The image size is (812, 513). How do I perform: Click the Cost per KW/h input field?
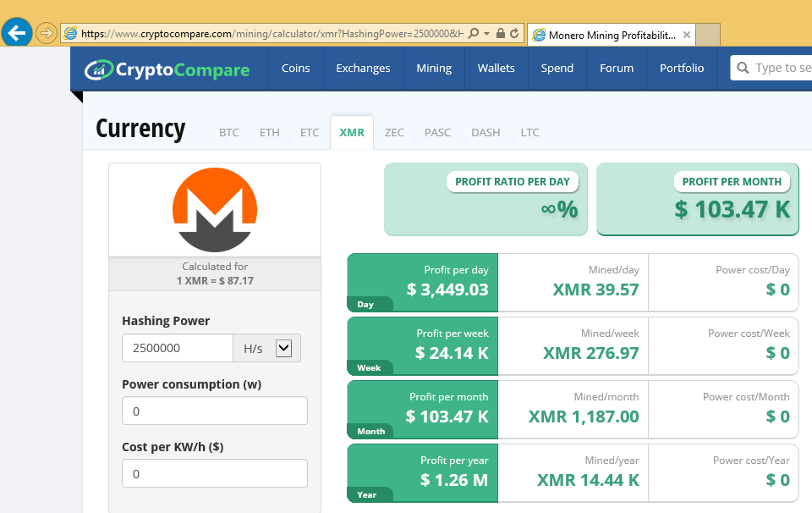point(215,473)
